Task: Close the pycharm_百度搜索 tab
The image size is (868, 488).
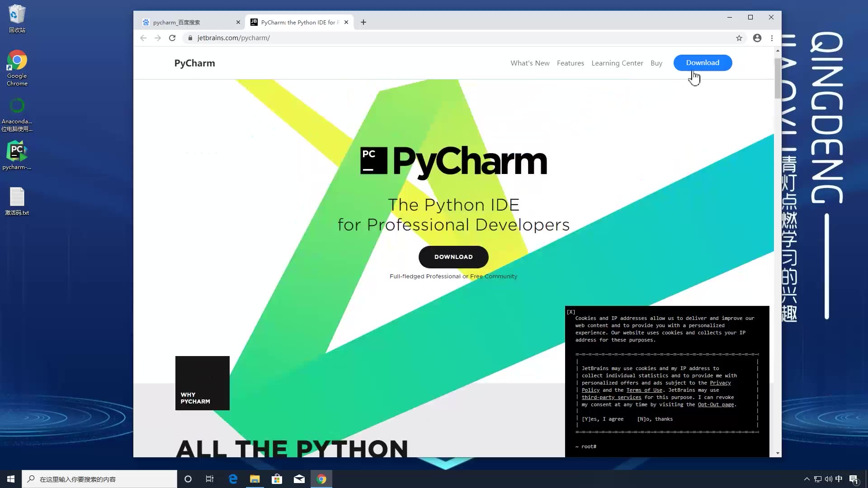Action: tap(238, 22)
